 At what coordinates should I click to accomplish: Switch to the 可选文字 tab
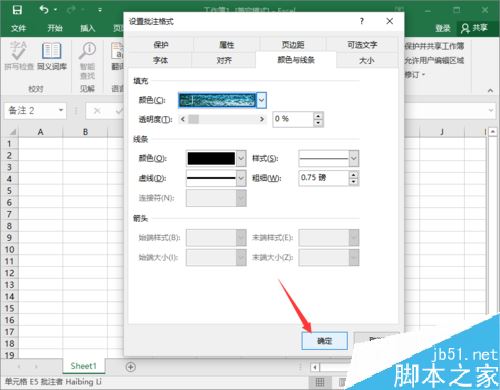(362, 45)
